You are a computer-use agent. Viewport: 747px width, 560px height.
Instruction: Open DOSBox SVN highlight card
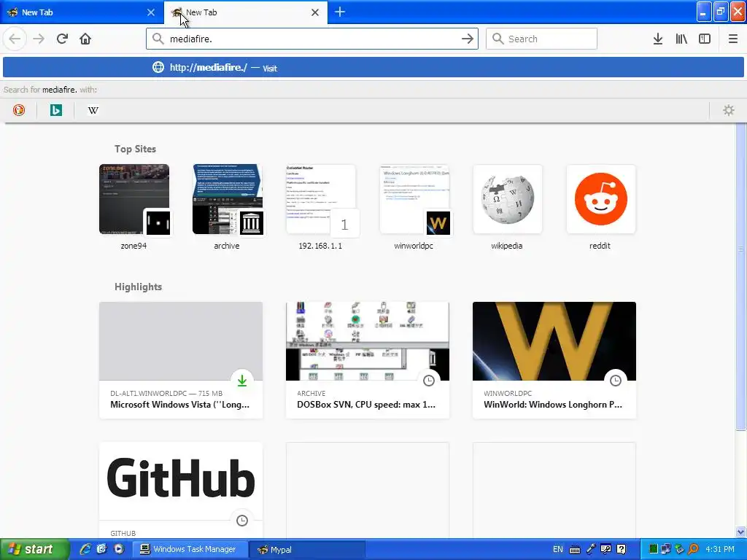point(368,360)
